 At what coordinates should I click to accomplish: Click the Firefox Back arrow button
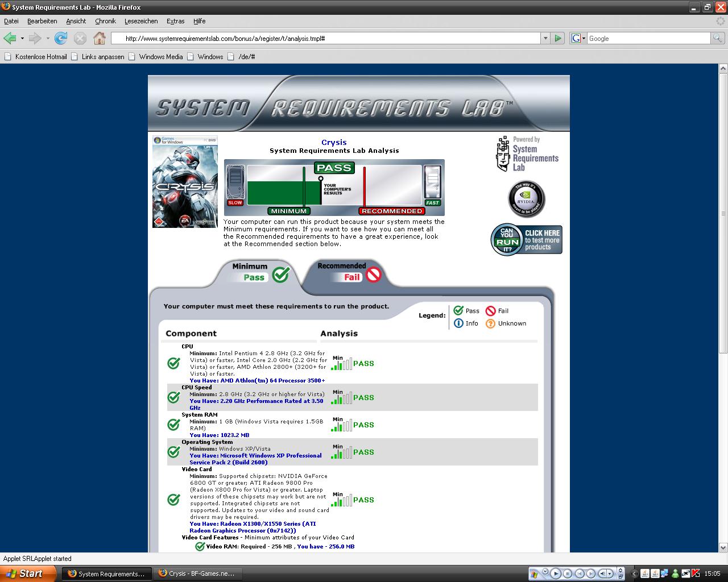tap(10, 38)
